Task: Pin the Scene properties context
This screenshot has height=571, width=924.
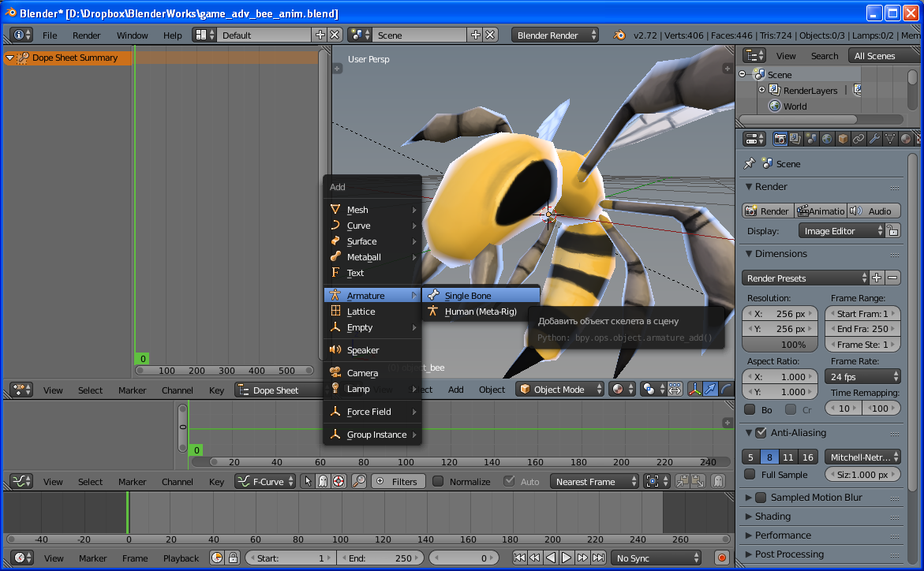Action: point(750,164)
